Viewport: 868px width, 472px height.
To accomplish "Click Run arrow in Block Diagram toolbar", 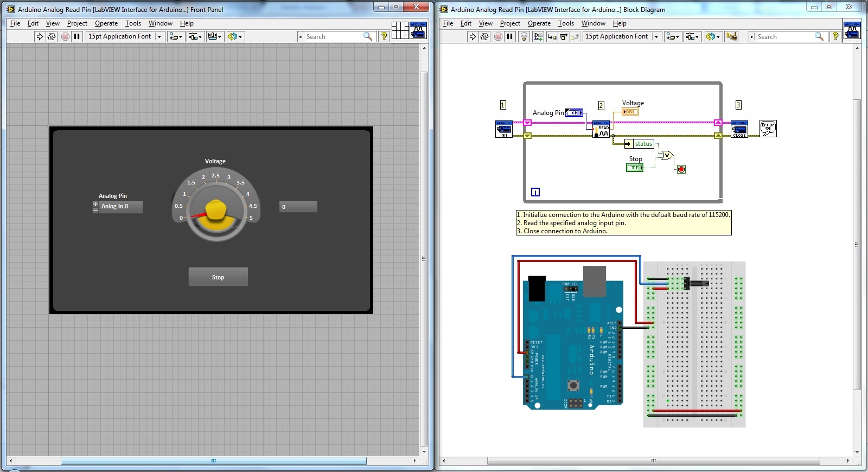I will pyautogui.click(x=473, y=36).
